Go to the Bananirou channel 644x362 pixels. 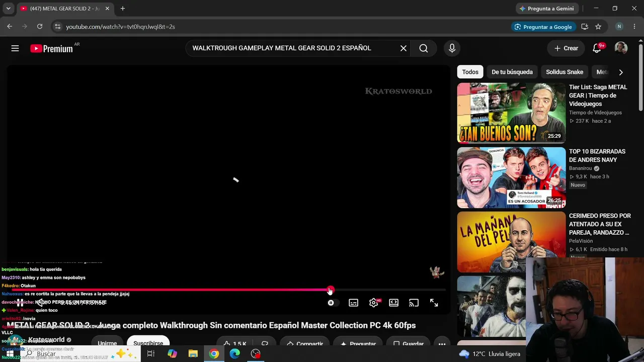pos(581,168)
